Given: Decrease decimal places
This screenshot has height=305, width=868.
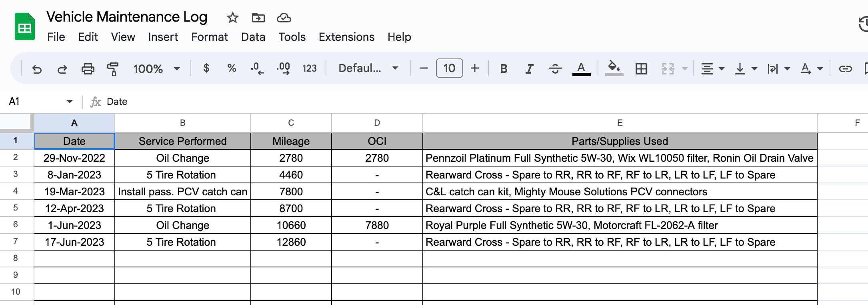Looking at the screenshot, I should [x=257, y=68].
